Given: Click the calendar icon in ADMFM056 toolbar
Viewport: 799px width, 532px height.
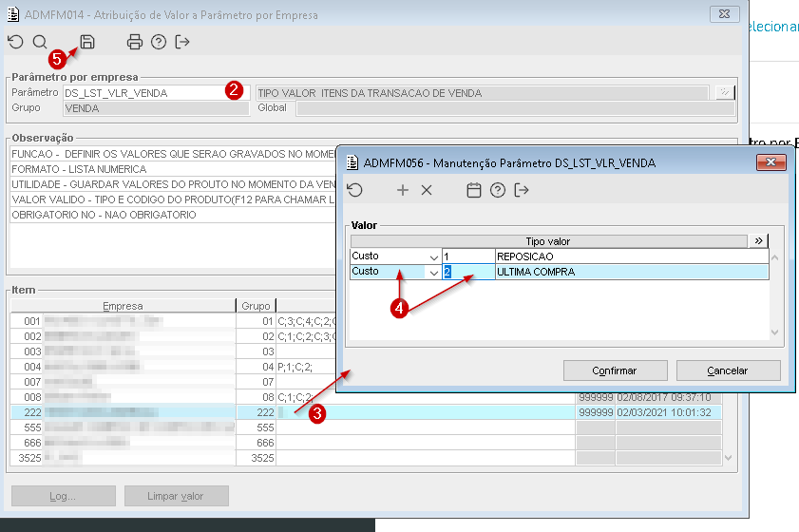Looking at the screenshot, I should [x=474, y=190].
